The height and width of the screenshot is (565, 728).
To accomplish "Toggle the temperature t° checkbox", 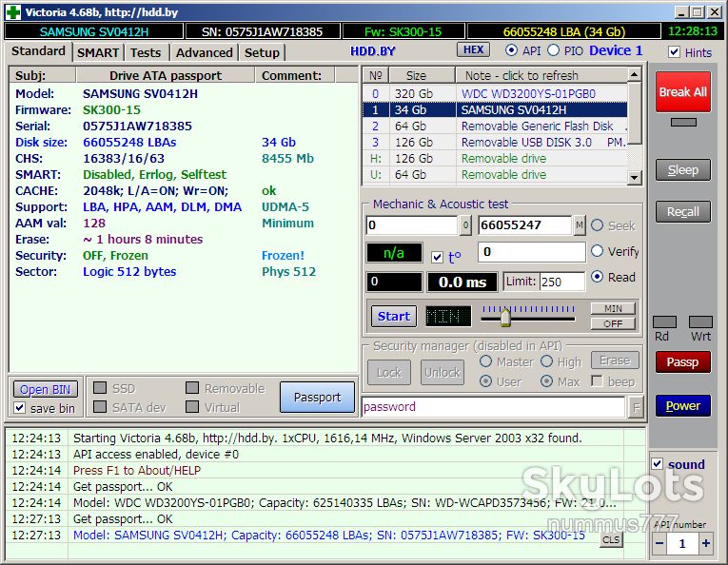I will point(437,257).
